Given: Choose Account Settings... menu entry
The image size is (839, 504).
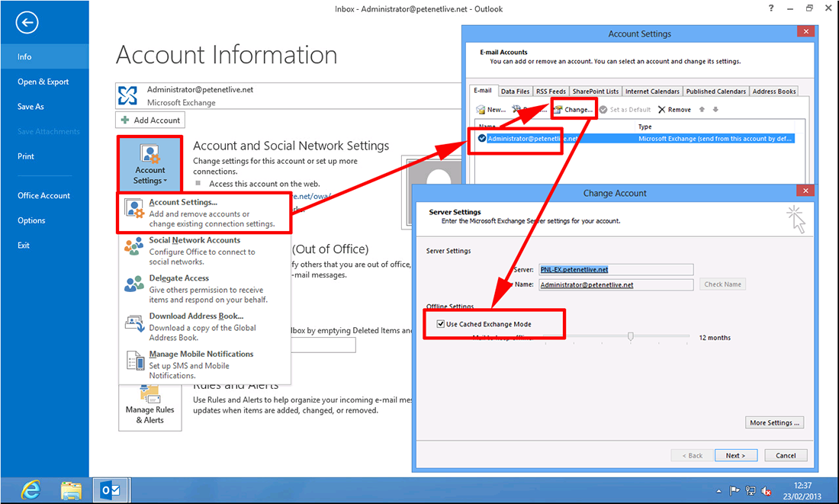Looking at the screenshot, I should (204, 213).
